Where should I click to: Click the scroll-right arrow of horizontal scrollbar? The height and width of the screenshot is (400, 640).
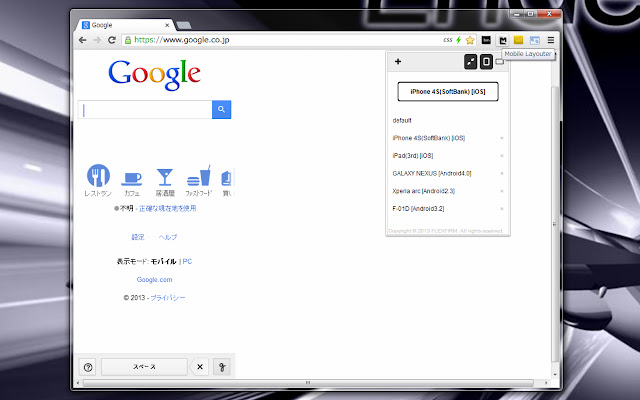[546, 383]
